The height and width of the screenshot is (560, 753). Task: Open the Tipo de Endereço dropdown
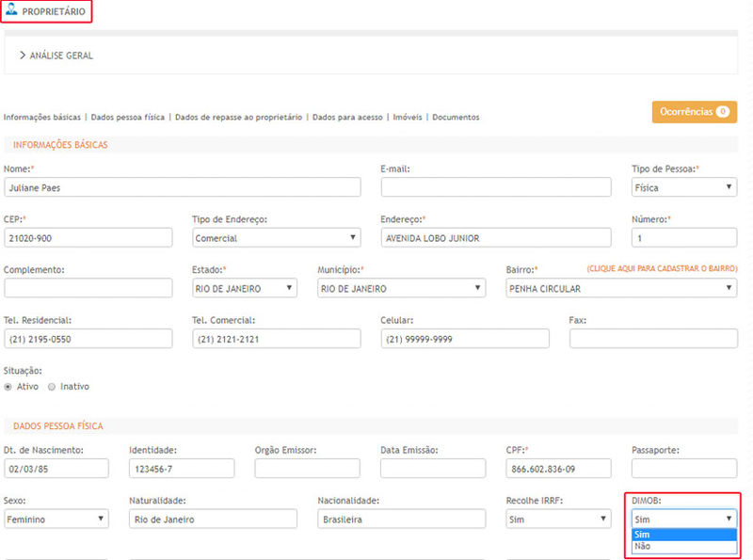276,238
